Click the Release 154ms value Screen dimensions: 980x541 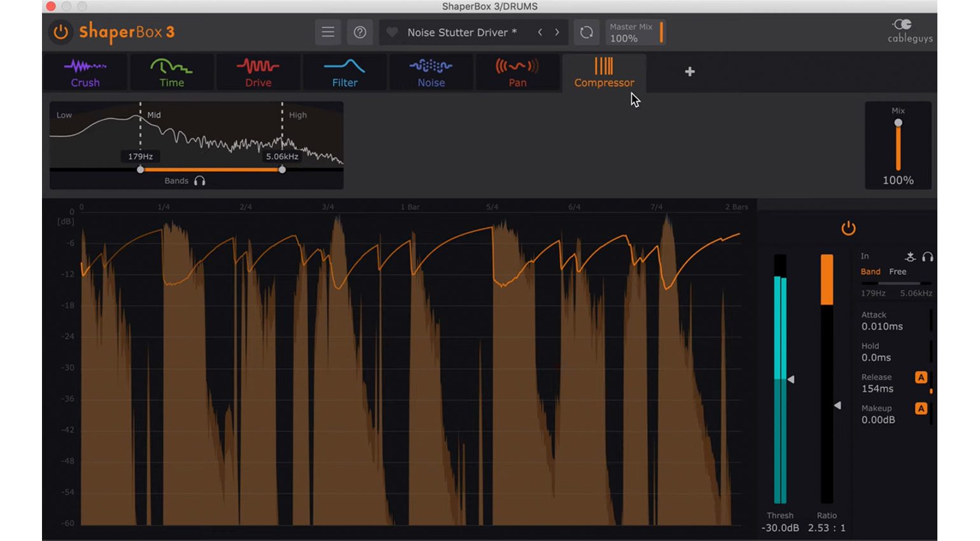[x=878, y=389]
